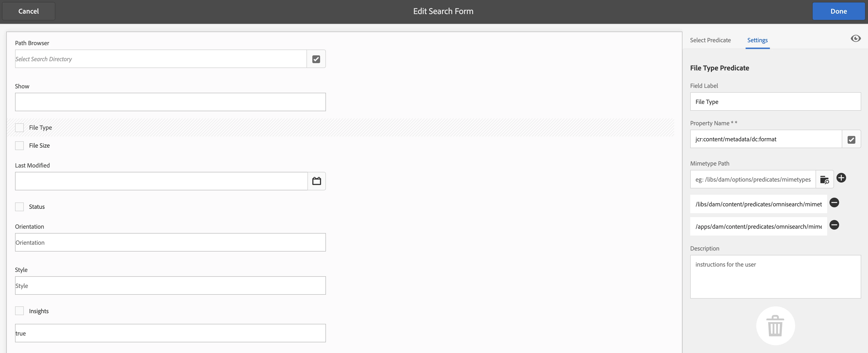The image size is (868, 353).
Task: Delete the predicate with the trash icon
Action: click(775, 326)
